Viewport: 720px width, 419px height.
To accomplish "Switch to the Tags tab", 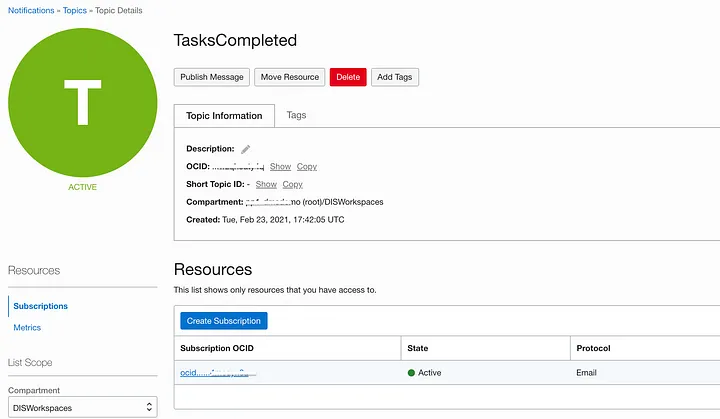I will [x=296, y=115].
